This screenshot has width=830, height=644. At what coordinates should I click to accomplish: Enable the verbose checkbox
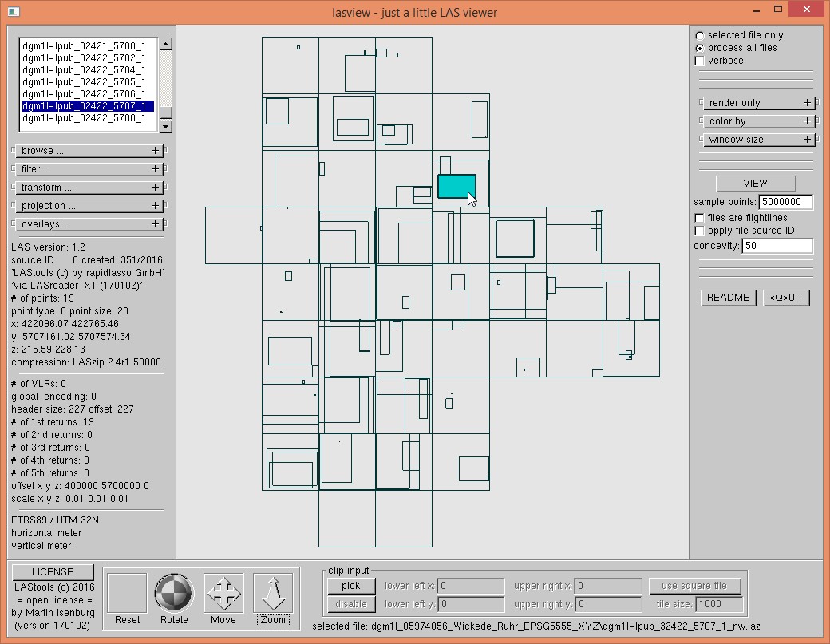700,61
